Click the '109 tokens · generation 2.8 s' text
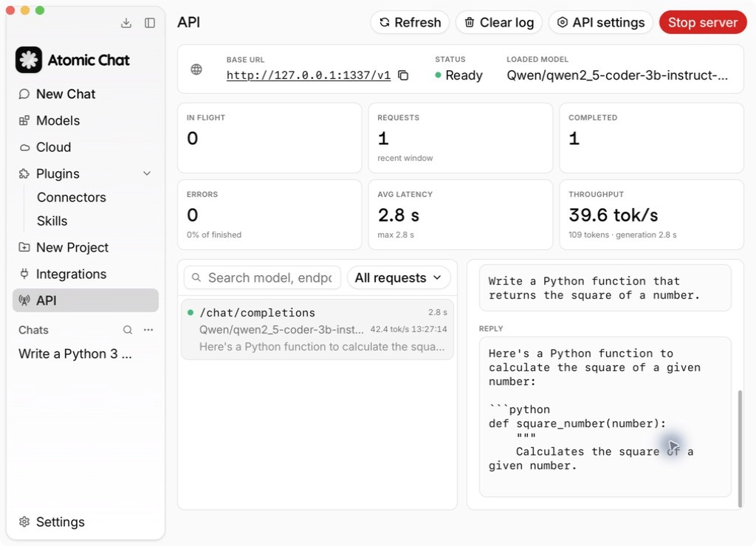 [x=622, y=235]
